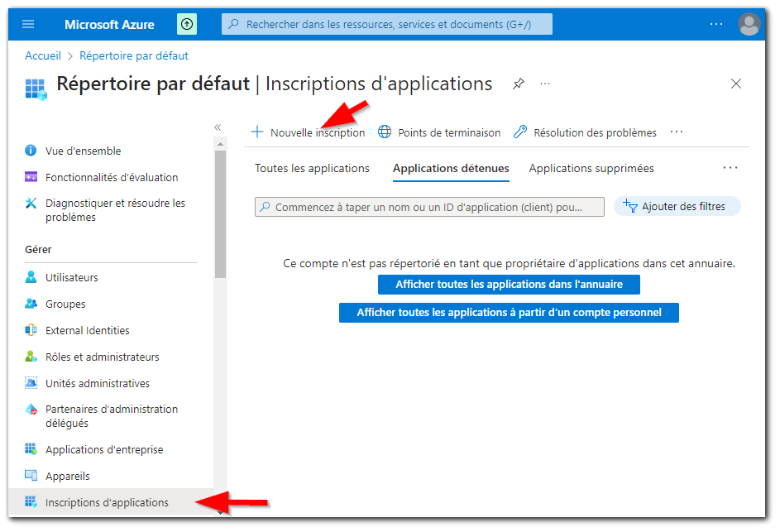Screen dimensions: 780x532
Task: Click the Partenaires d'administration délégués icon
Action: point(31,409)
